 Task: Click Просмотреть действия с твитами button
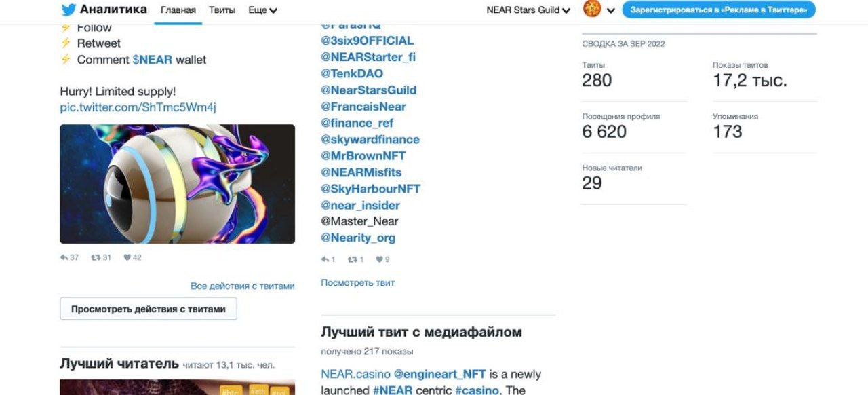coord(149,309)
